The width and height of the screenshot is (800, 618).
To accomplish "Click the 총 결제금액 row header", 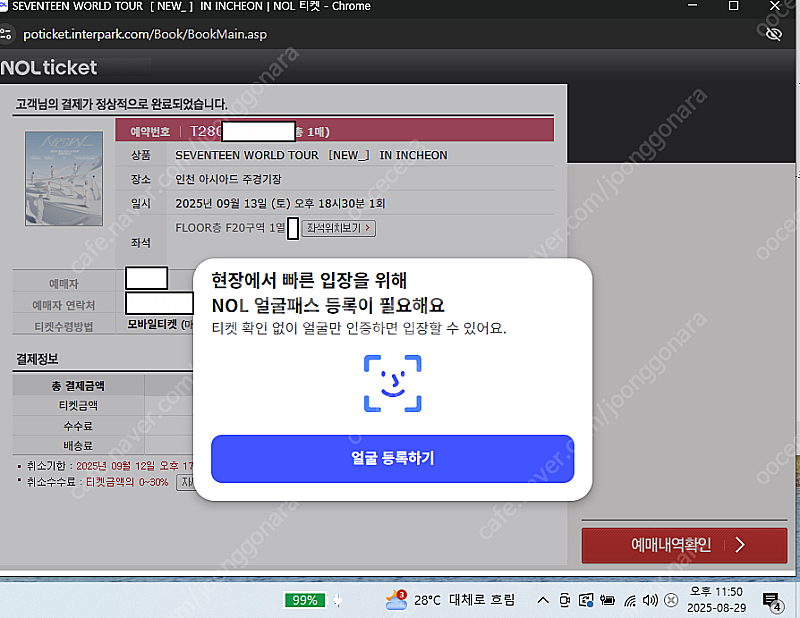I will 78,386.
